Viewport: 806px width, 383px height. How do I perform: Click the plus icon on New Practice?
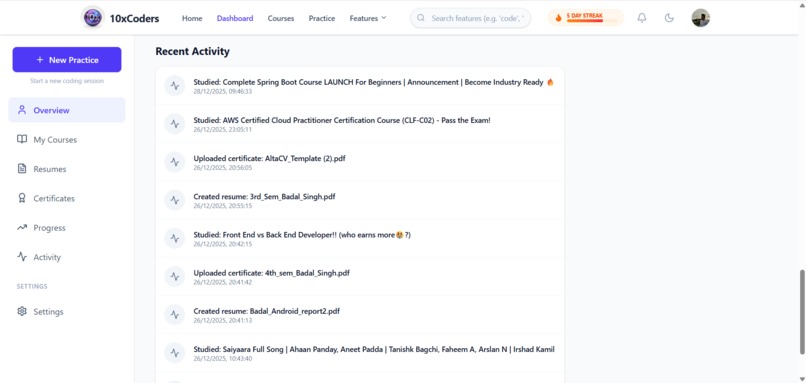coord(40,60)
